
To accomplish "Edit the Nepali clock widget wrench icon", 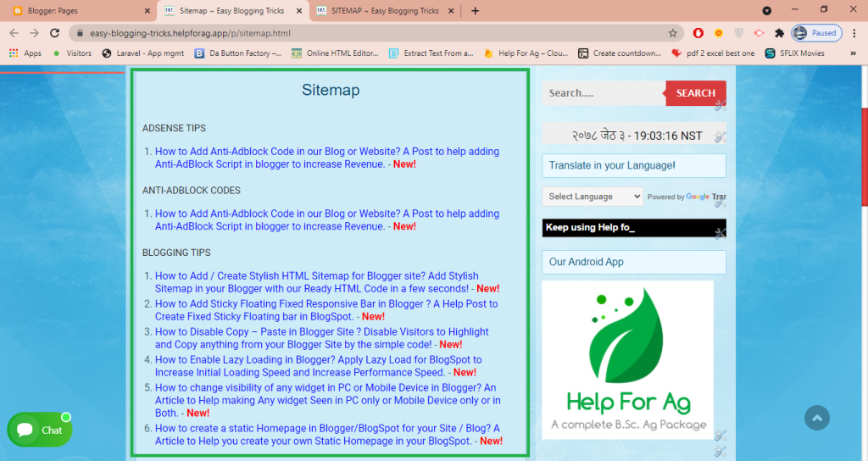I will [x=721, y=137].
